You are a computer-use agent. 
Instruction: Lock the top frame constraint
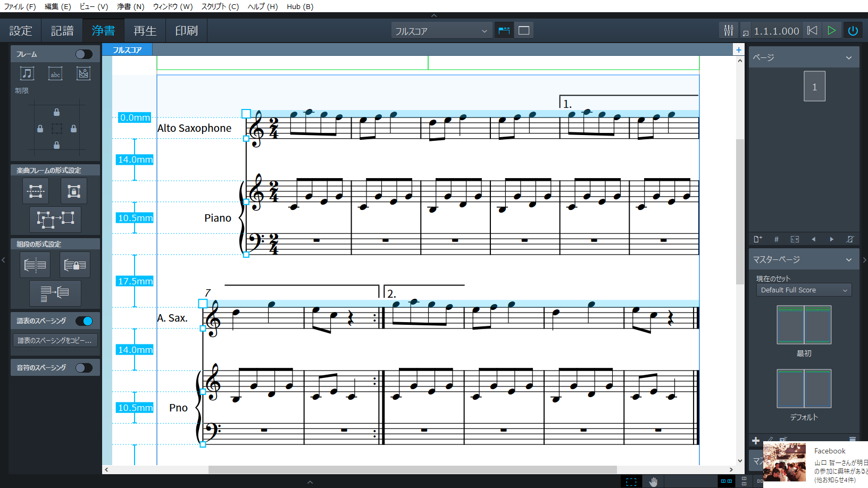tap(56, 112)
